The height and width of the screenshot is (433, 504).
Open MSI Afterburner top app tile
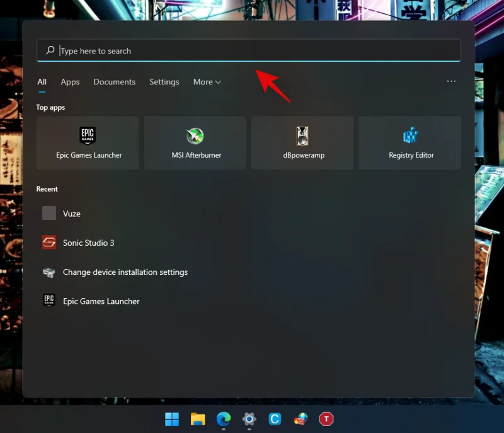coord(195,142)
